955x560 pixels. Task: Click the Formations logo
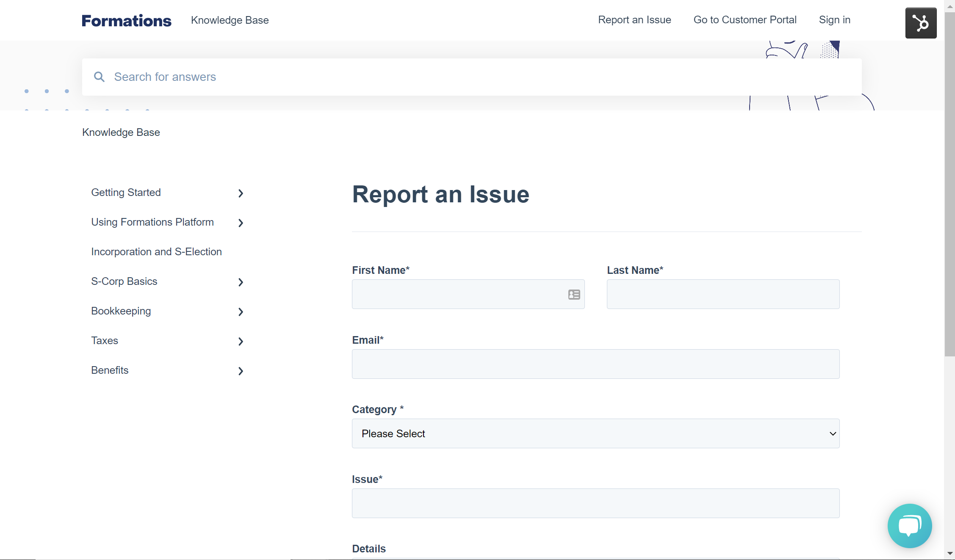(126, 20)
